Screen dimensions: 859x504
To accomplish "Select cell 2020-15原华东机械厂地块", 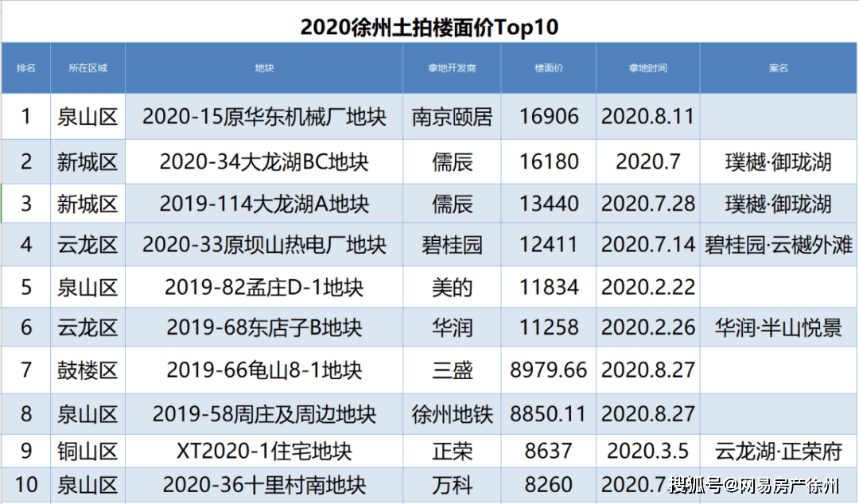I will coord(264,117).
